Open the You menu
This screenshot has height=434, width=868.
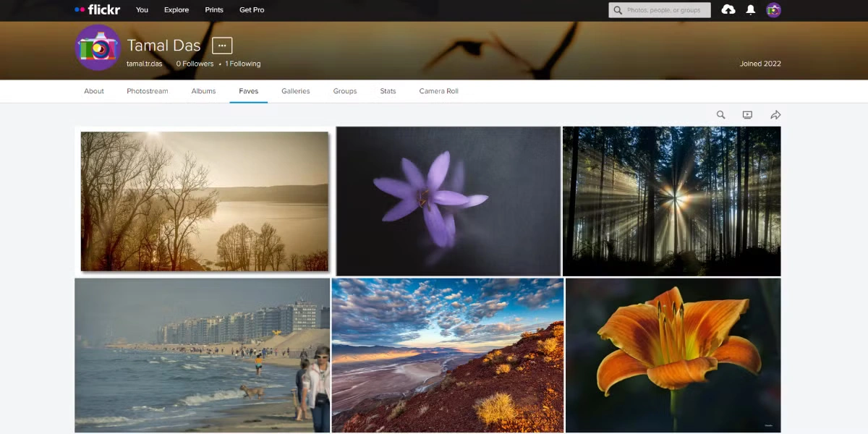(142, 9)
